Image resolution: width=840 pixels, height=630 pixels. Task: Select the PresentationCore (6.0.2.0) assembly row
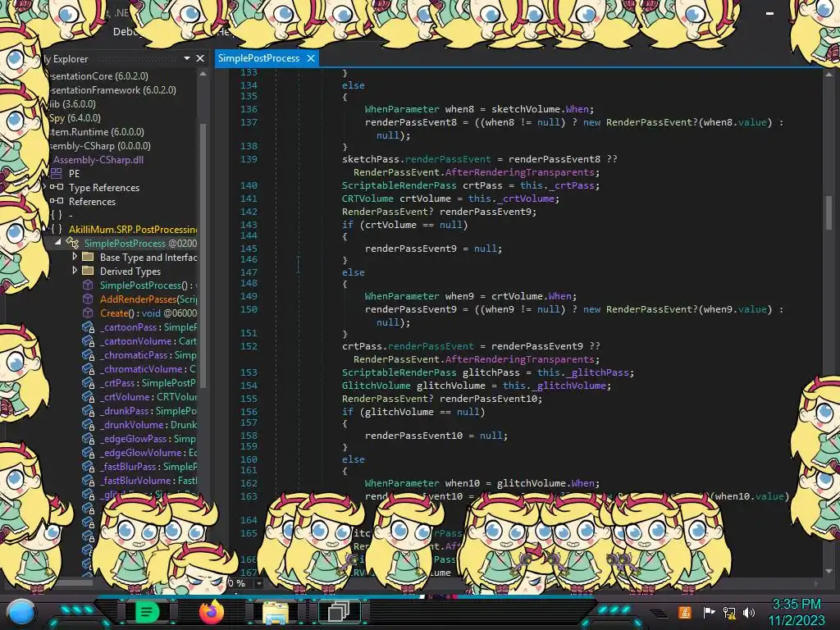tap(98, 76)
